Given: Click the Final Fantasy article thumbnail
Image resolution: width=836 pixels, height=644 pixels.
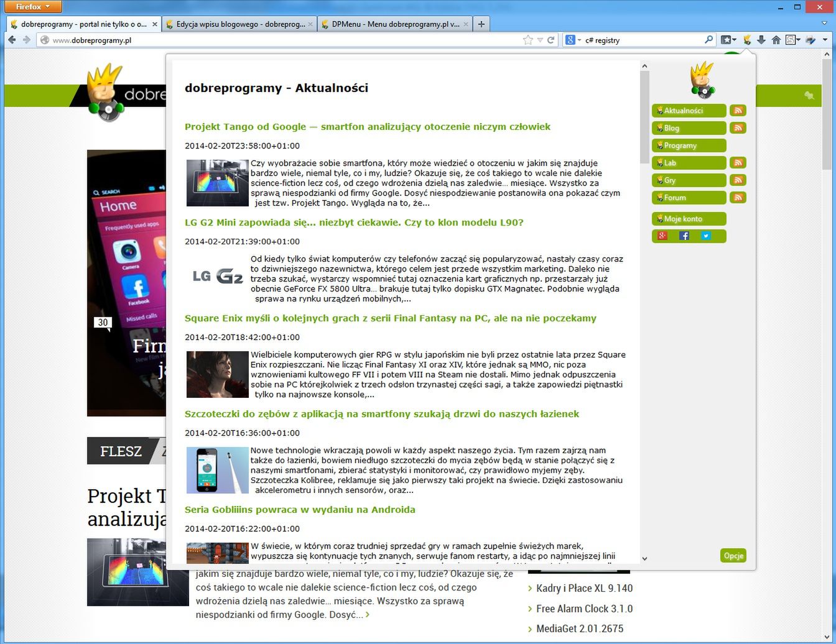Looking at the screenshot, I should pyautogui.click(x=218, y=374).
